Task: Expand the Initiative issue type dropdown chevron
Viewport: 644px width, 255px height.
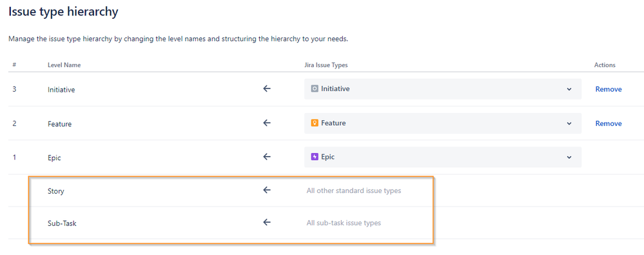Action: [x=569, y=89]
